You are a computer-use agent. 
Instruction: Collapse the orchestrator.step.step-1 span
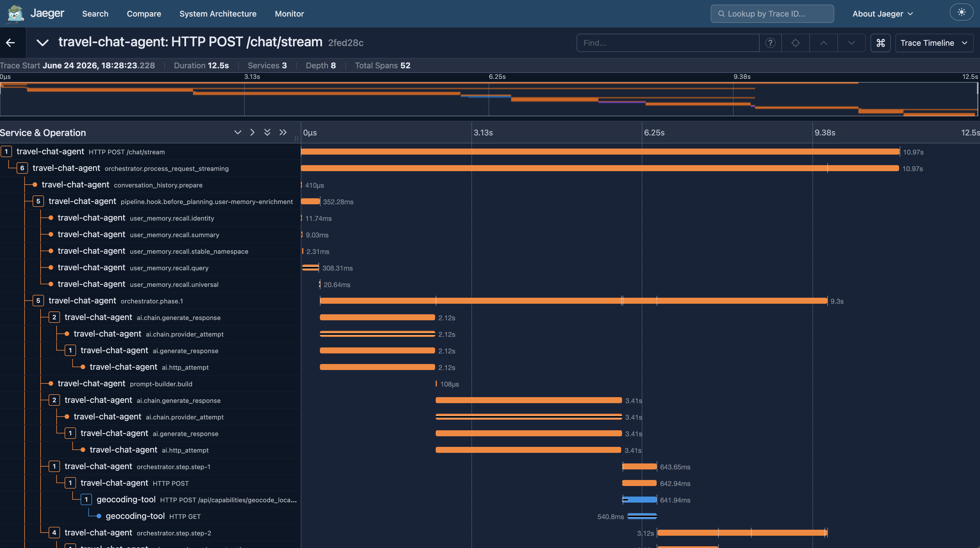pos(54,466)
